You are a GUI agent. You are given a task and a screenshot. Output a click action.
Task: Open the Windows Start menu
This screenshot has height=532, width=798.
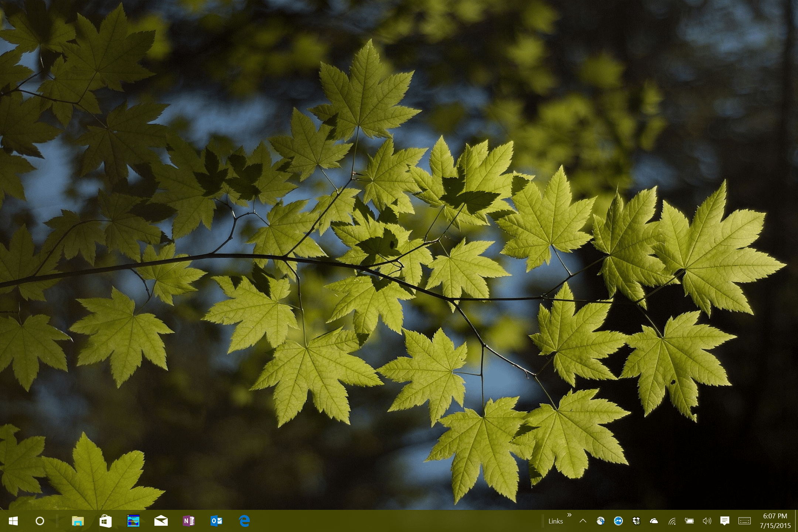(13, 521)
